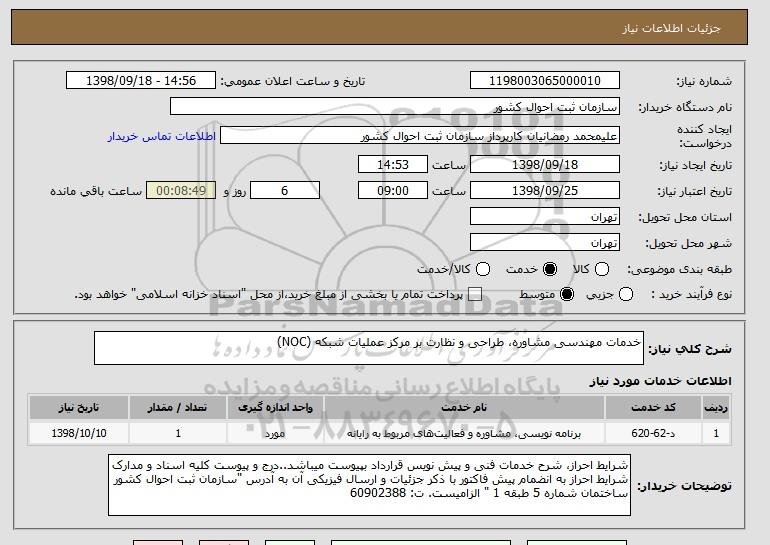Select the کالا radio button
The height and width of the screenshot is (545, 770).
coord(602,269)
